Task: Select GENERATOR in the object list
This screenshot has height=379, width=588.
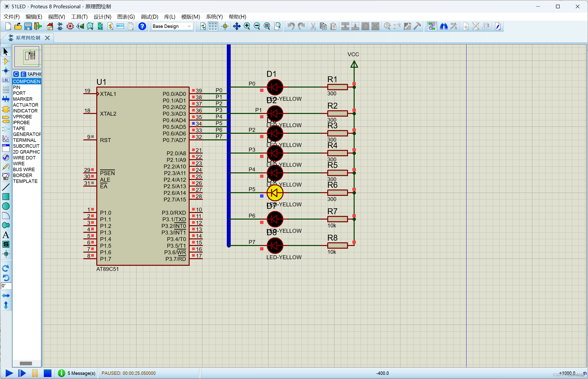Action: coord(27,134)
